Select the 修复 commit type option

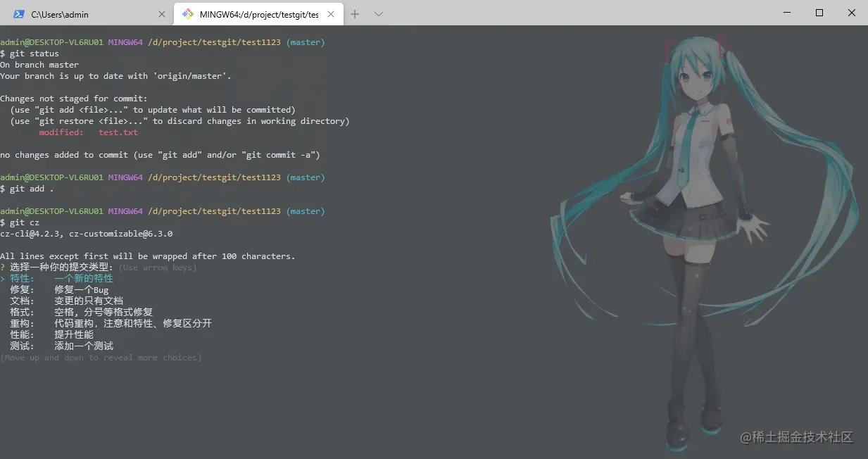(59, 290)
